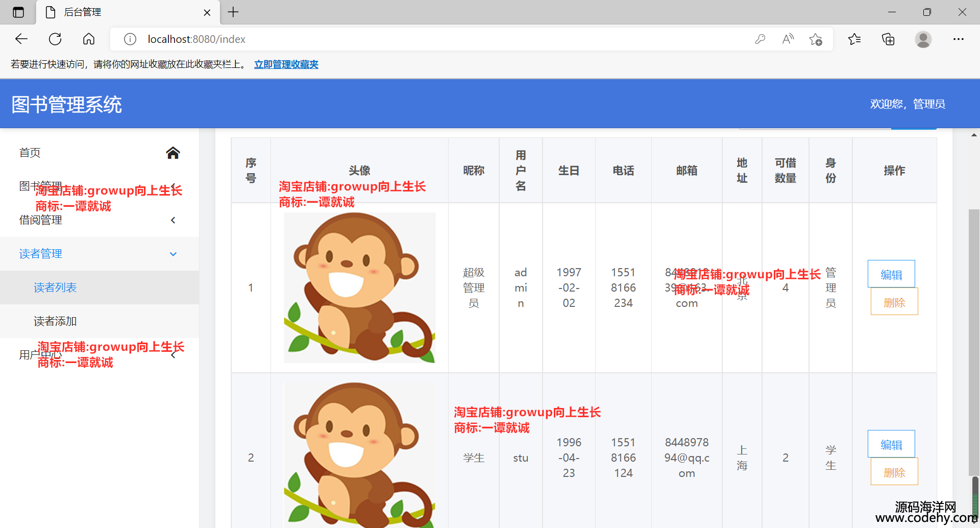Image resolution: width=980 pixels, height=528 pixels.
Task: Select the 超级管理员 nickname cell
Action: pyautogui.click(x=474, y=287)
